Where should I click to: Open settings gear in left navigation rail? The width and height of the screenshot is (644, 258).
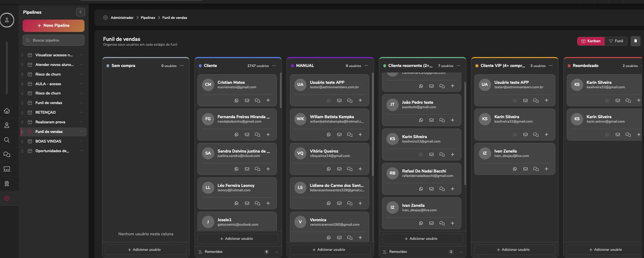(x=7, y=198)
